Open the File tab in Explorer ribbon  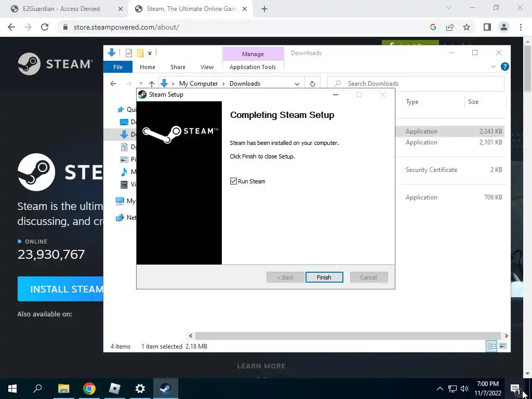[118, 67]
